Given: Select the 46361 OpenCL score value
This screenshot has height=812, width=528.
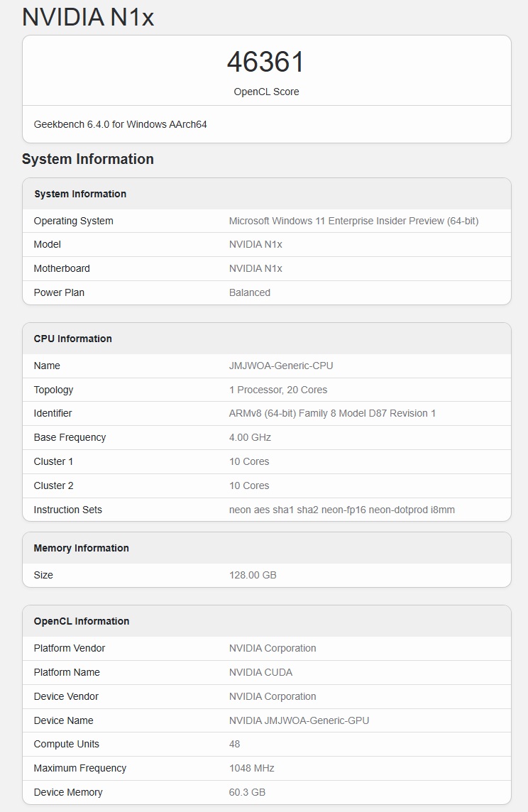Looking at the screenshot, I should (x=266, y=62).
